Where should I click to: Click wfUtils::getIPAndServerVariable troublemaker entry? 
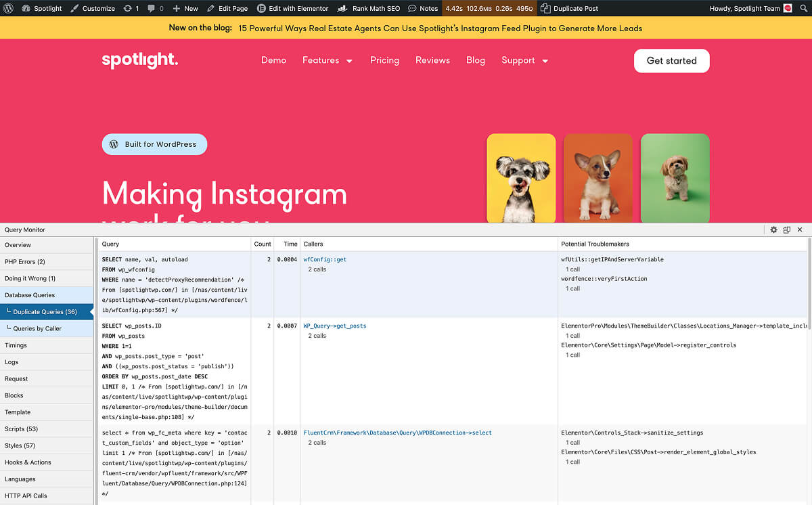click(612, 259)
